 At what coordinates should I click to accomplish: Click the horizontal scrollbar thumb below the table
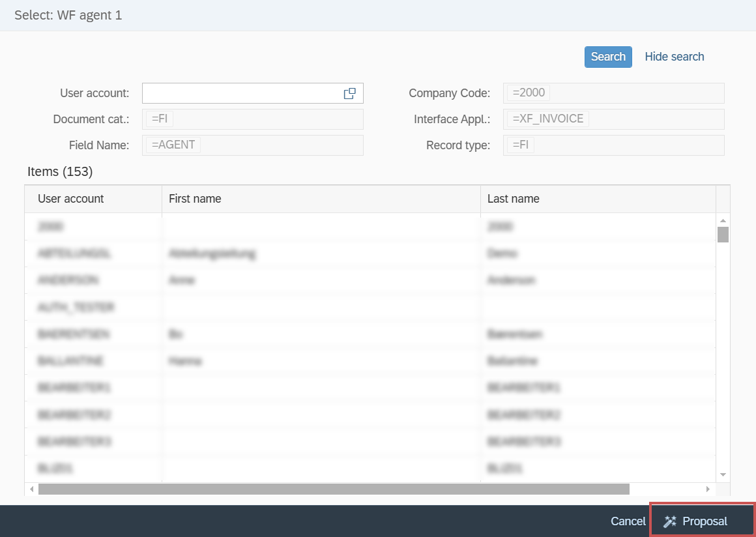click(333, 489)
